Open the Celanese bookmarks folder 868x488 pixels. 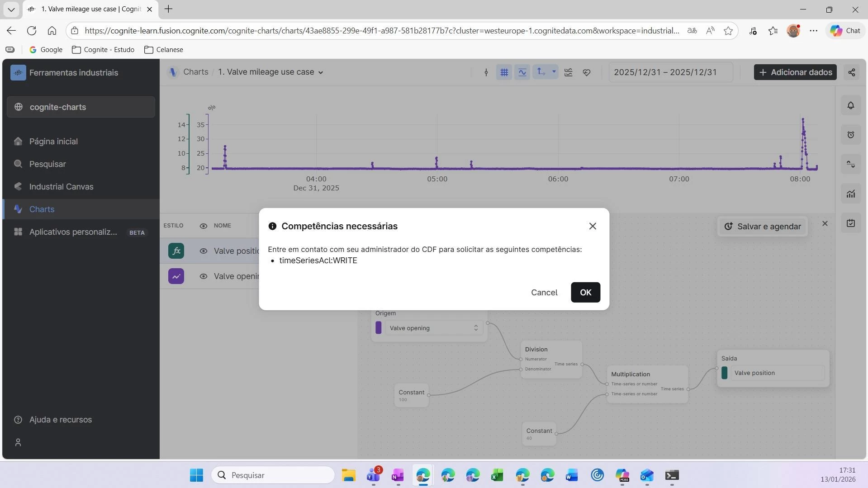pos(164,50)
